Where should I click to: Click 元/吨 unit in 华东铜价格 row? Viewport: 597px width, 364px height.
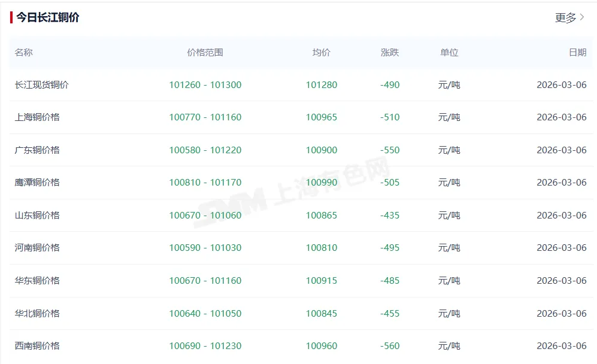(449, 281)
